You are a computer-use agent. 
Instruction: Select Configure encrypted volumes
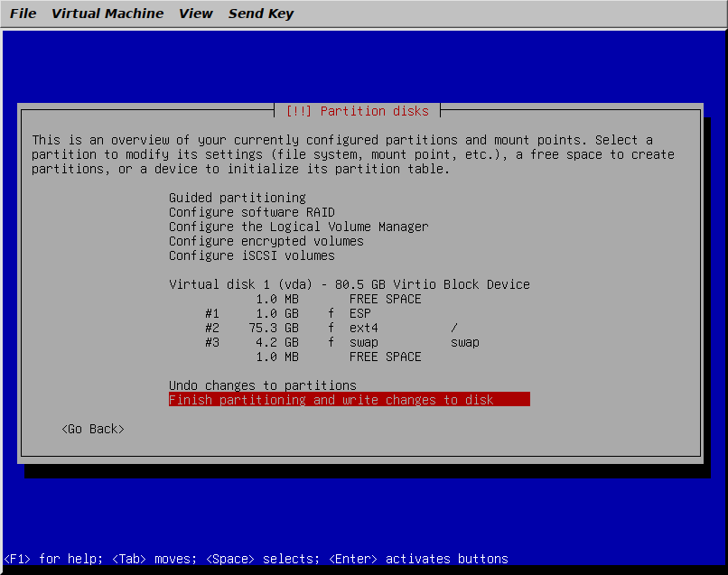click(266, 241)
